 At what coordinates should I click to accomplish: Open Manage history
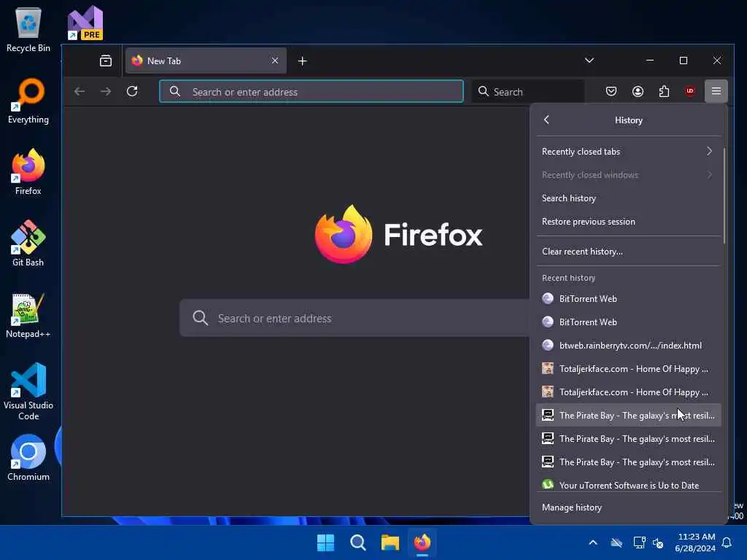click(x=628, y=507)
